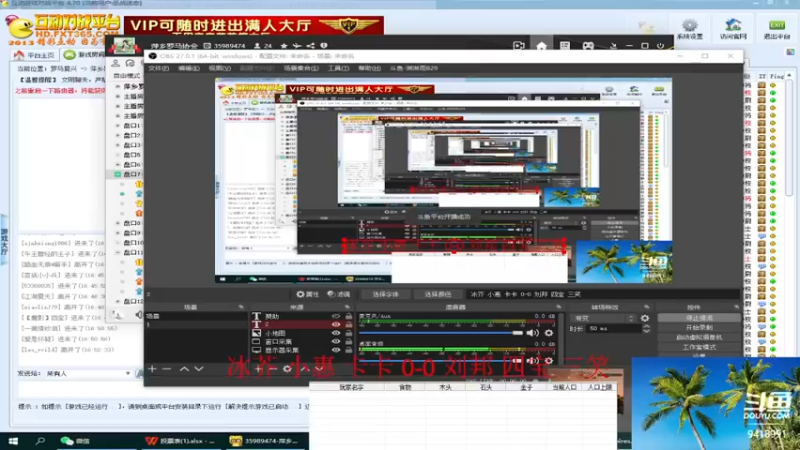This screenshot has height=450, width=800.
Task: Toggle visibility of 小地图 source
Action: pos(336,333)
